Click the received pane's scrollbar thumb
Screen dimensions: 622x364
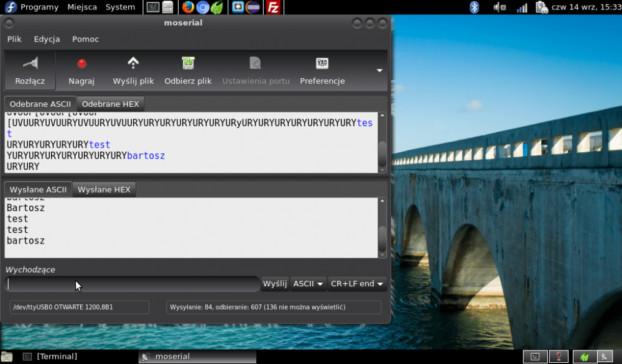[382, 154]
